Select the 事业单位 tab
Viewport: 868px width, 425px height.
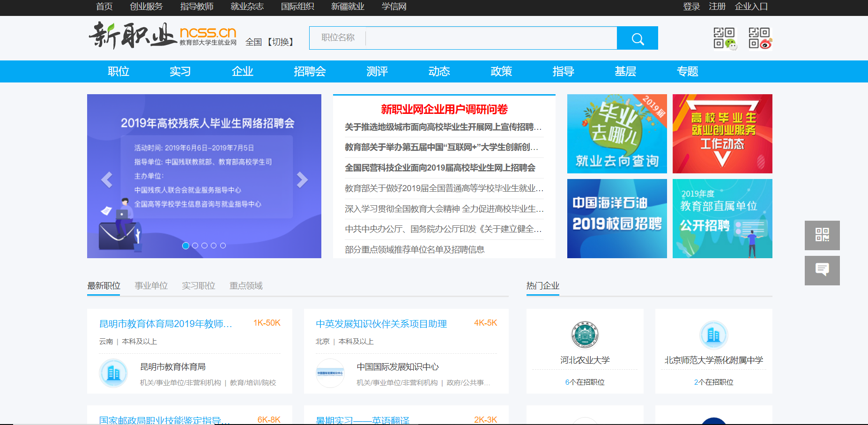coord(151,286)
